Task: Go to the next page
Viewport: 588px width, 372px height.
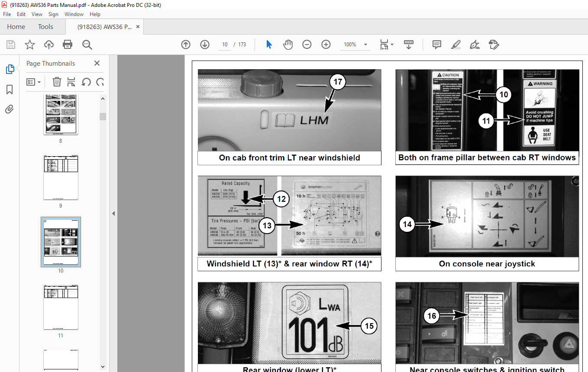Action: pyautogui.click(x=205, y=45)
